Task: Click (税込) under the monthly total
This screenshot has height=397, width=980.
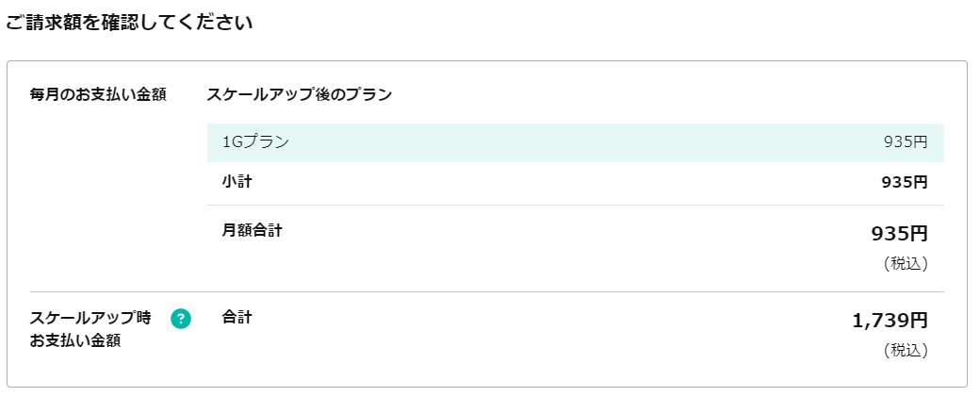Action: tap(906, 264)
